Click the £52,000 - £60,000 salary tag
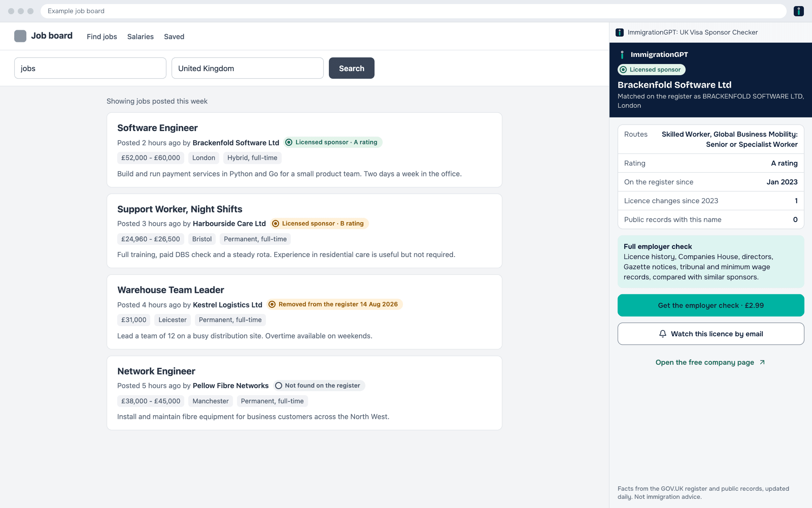This screenshot has height=508, width=812. click(x=151, y=158)
